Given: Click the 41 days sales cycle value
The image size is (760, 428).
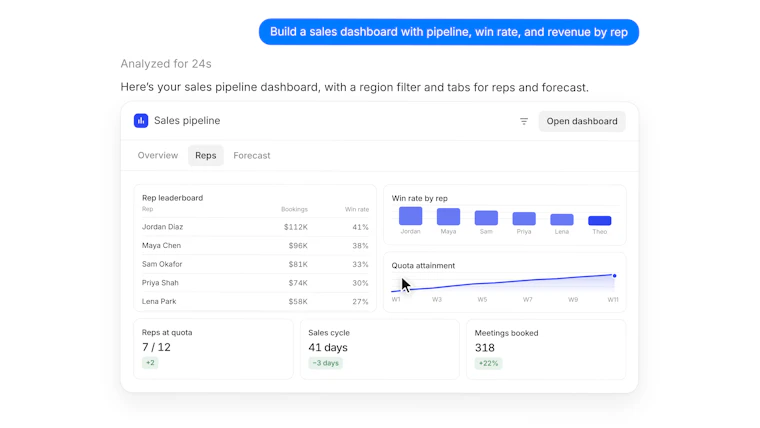Looking at the screenshot, I should point(328,348).
